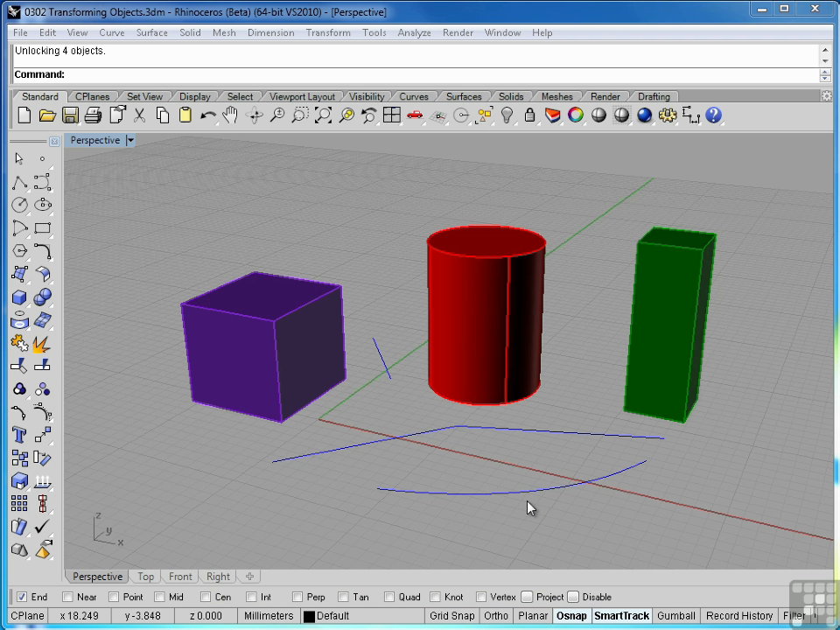This screenshot has height=630, width=840.
Task: Click the Print icon
Action: pyautogui.click(x=94, y=115)
